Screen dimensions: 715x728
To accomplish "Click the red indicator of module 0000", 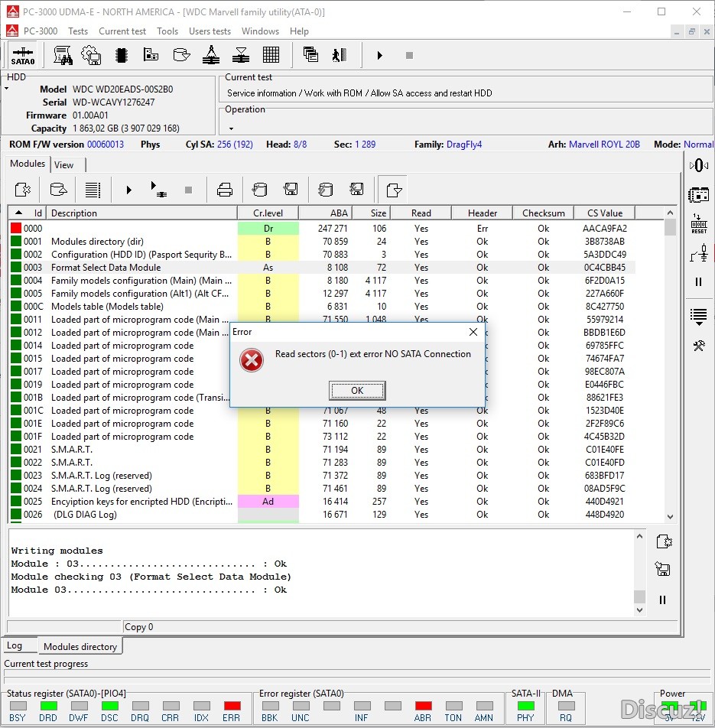I will point(15,228).
